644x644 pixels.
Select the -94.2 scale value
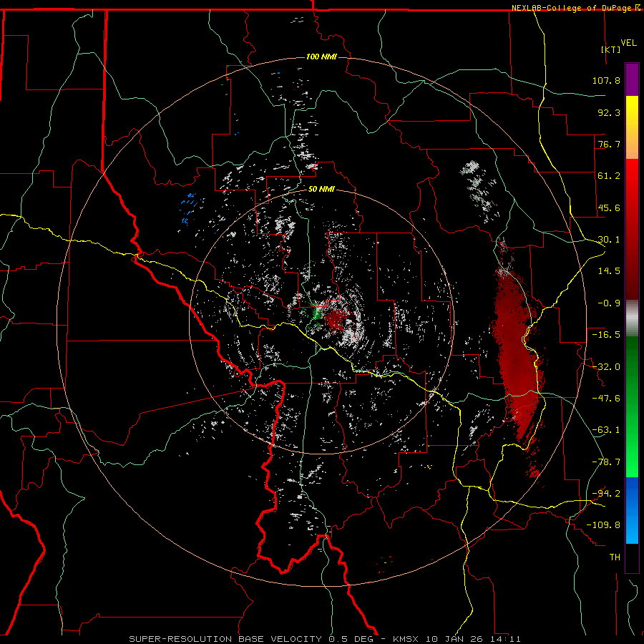[606, 494]
